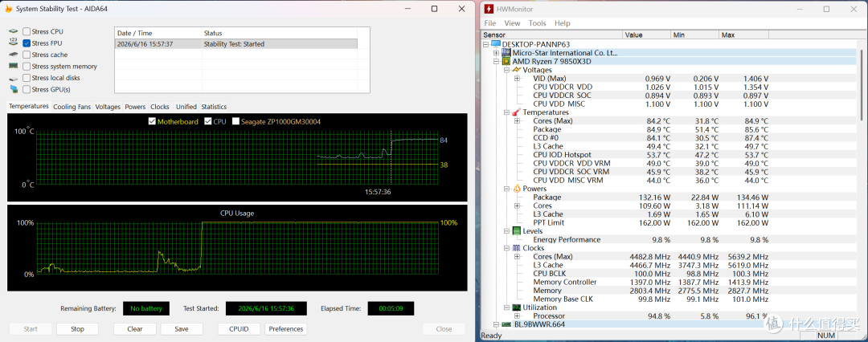This screenshot has width=868, height=342.
Task: Switch to the Powers tab in AIDA64
Action: pos(135,107)
